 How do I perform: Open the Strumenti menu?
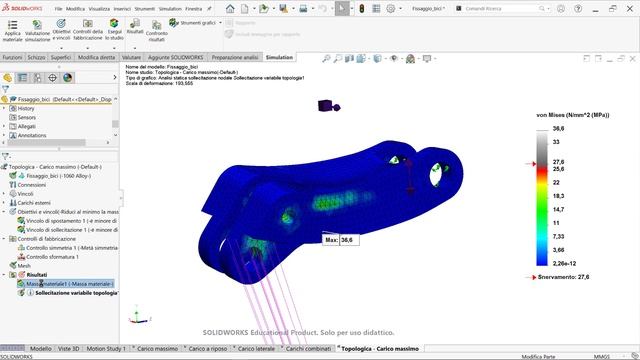pos(144,9)
